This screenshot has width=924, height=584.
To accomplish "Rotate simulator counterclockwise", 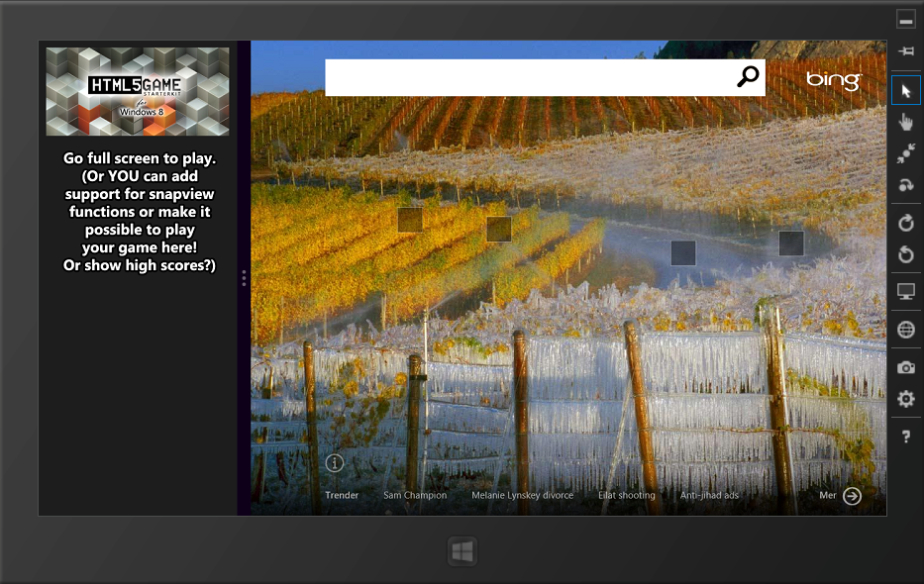I will (906, 254).
